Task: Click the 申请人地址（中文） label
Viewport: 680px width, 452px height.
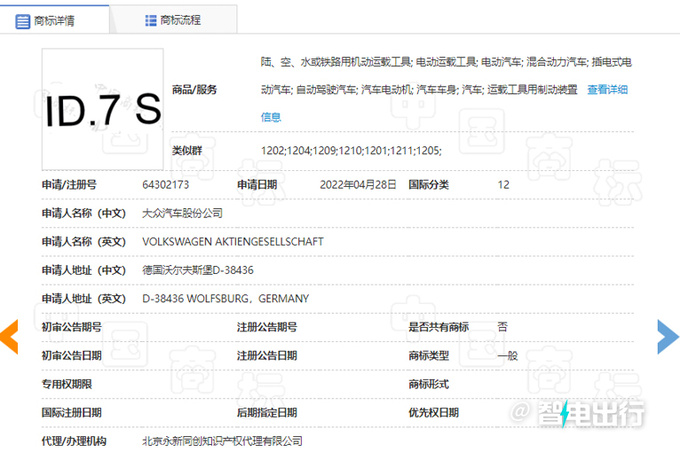Action: (x=84, y=270)
